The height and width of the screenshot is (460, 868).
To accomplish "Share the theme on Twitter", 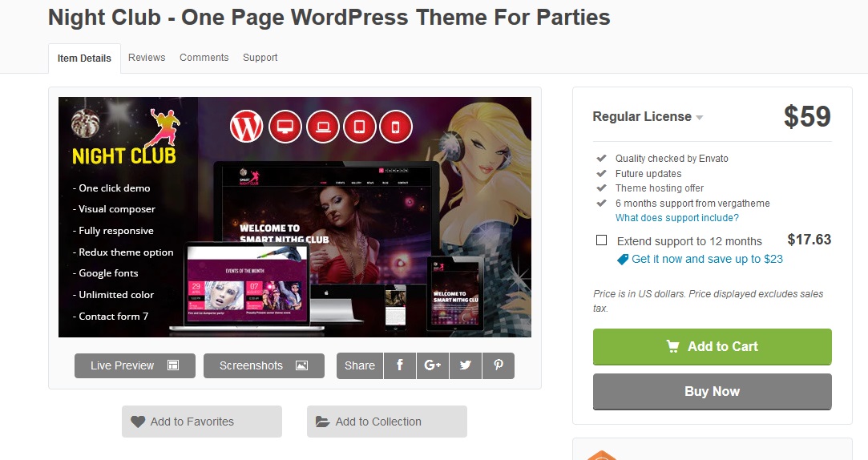I will tap(466, 365).
